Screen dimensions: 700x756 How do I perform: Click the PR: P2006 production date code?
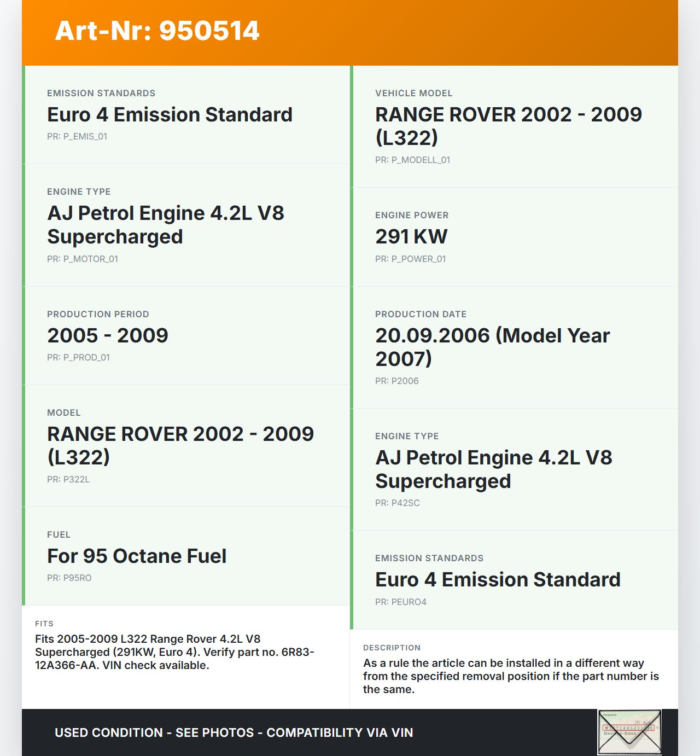pos(396,381)
